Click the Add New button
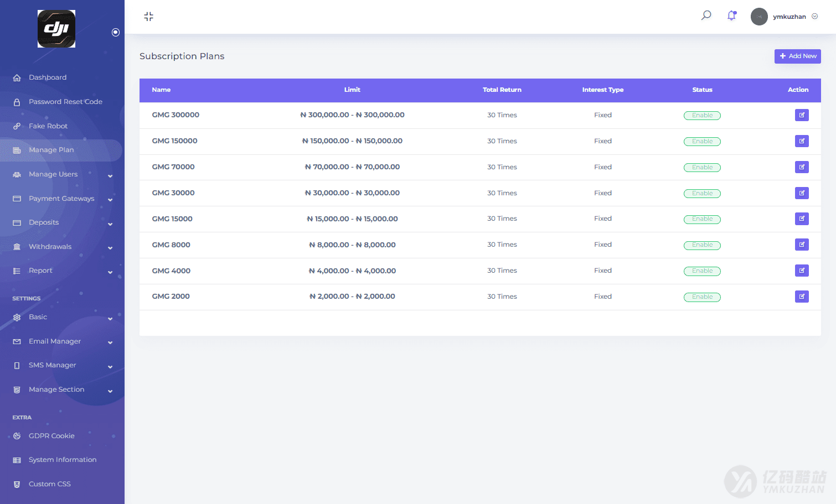 [797, 56]
